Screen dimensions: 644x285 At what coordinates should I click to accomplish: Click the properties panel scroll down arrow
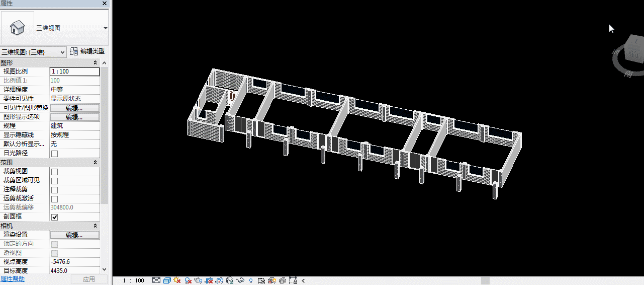point(105,270)
